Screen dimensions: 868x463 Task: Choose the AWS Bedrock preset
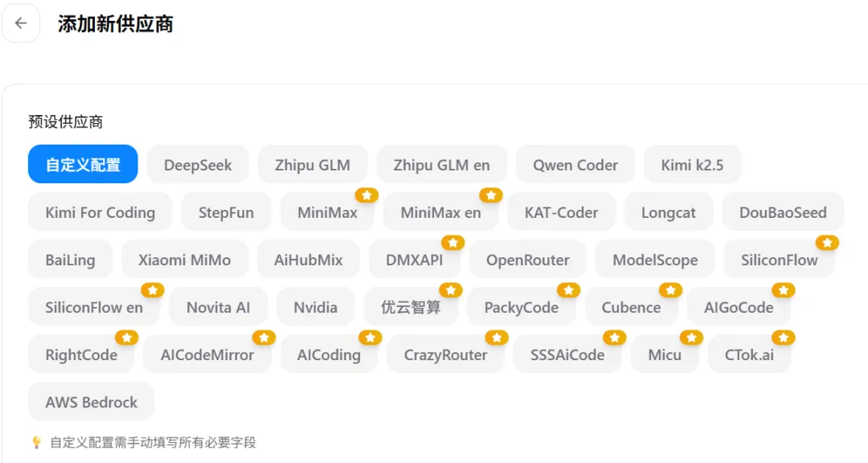(91, 402)
